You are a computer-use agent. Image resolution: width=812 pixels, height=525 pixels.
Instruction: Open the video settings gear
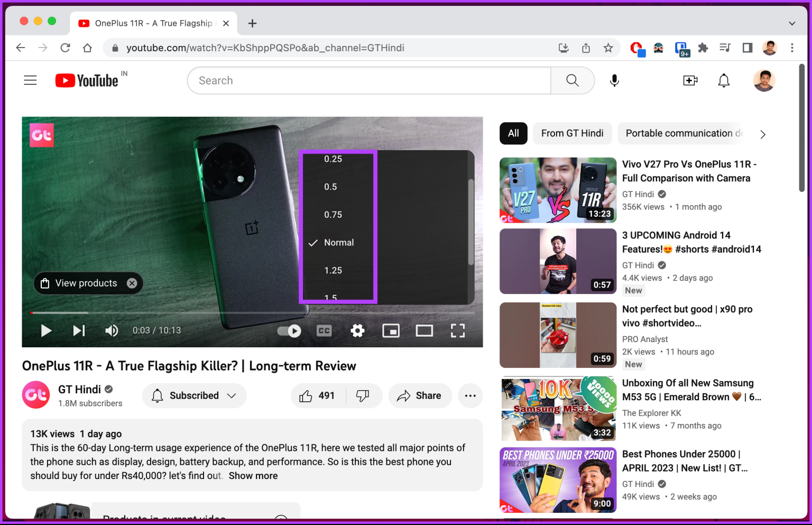pos(357,330)
